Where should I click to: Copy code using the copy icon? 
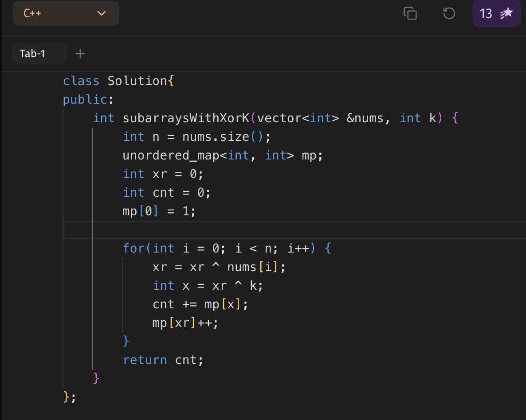410,13
